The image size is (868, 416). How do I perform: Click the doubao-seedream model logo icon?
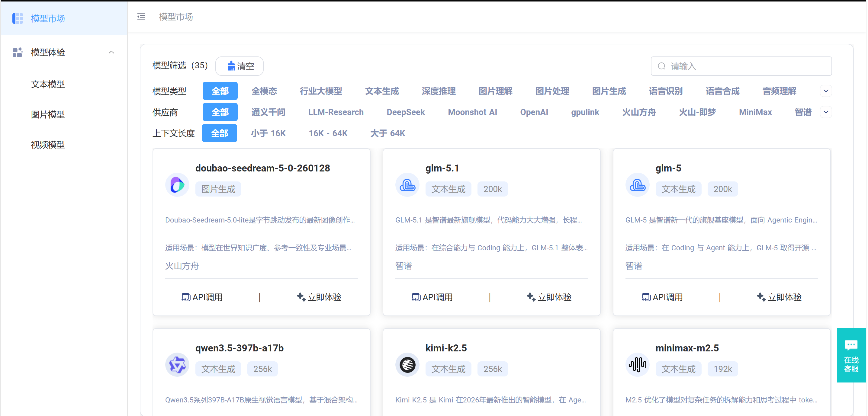point(177,185)
